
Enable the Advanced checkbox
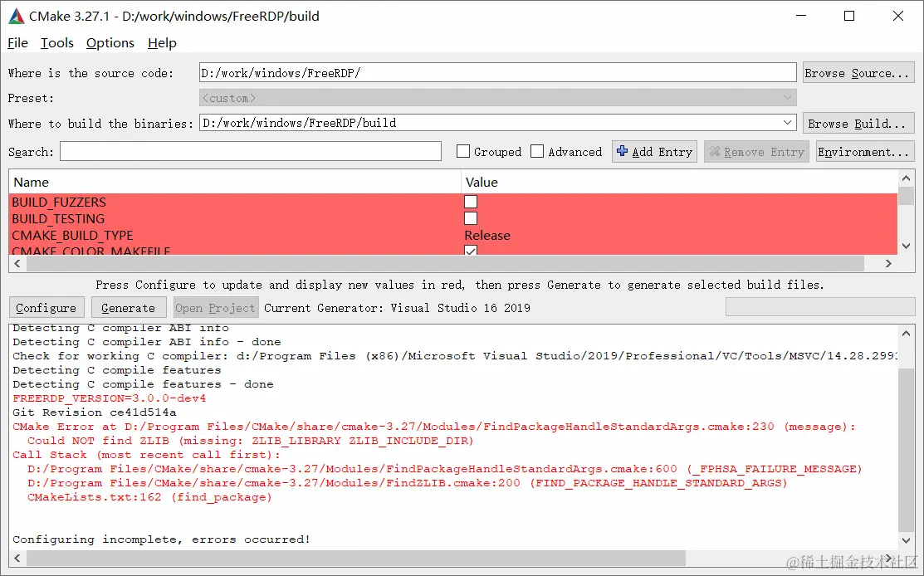click(539, 151)
